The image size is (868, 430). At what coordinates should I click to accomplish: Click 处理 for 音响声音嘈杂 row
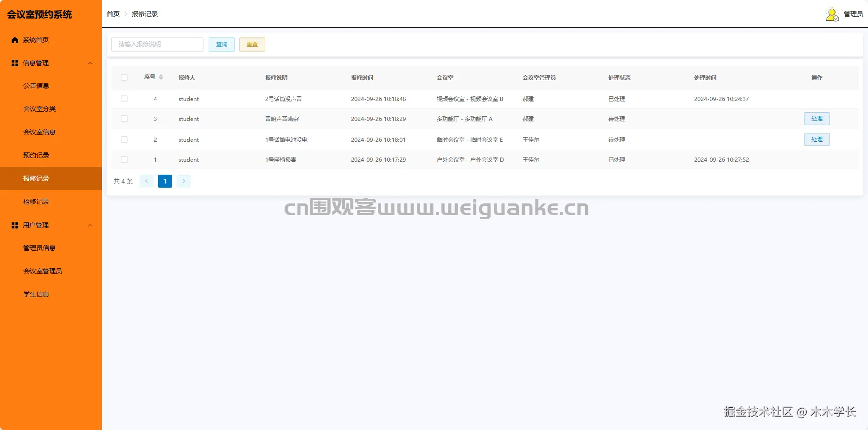[817, 119]
